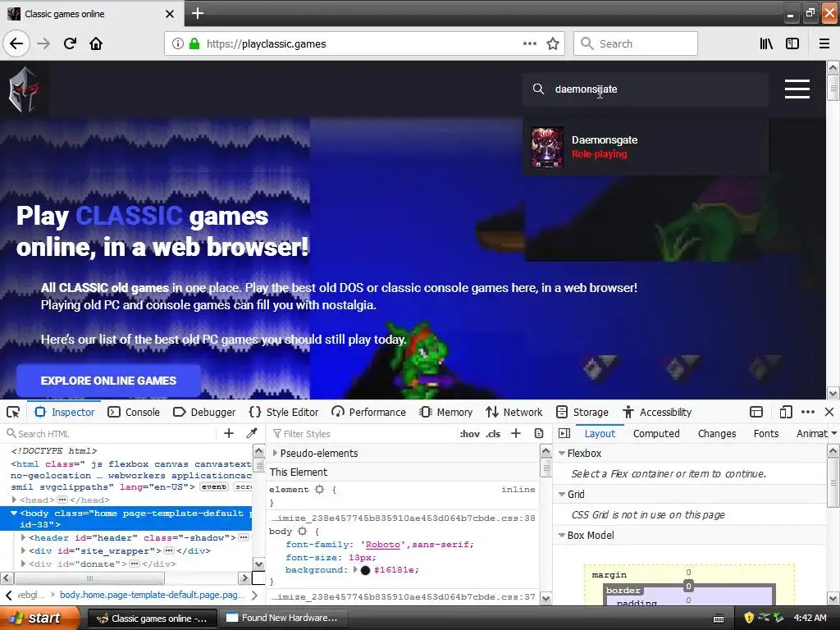Click the 'Roboto' font-family link

382,545
